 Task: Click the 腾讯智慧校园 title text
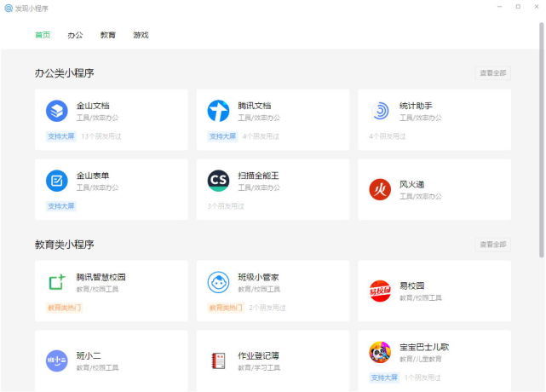click(101, 277)
